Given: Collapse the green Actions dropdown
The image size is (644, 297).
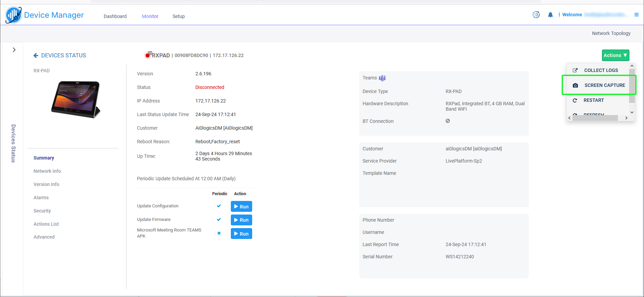Looking at the screenshot, I should point(615,55).
